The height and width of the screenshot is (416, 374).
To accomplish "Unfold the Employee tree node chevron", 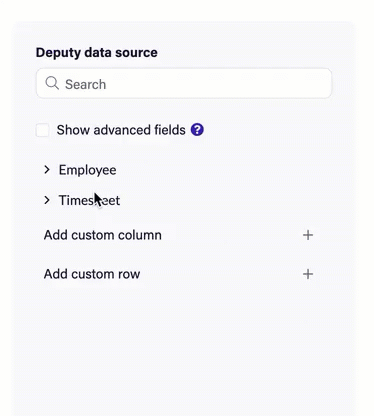I will [x=47, y=170].
